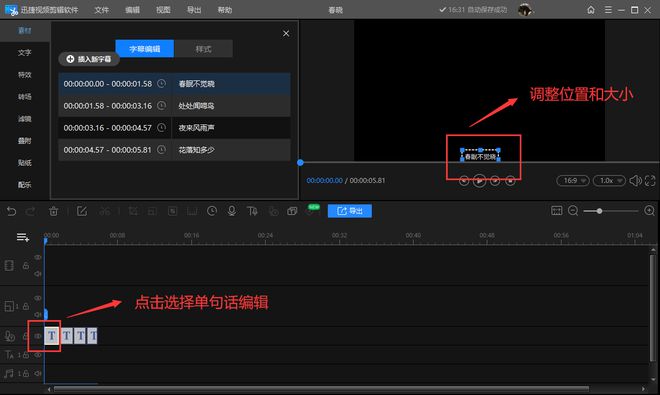Image resolution: width=660 pixels, height=395 pixels.
Task: Open the 16:9 aspect ratio dropdown
Action: tap(572, 181)
